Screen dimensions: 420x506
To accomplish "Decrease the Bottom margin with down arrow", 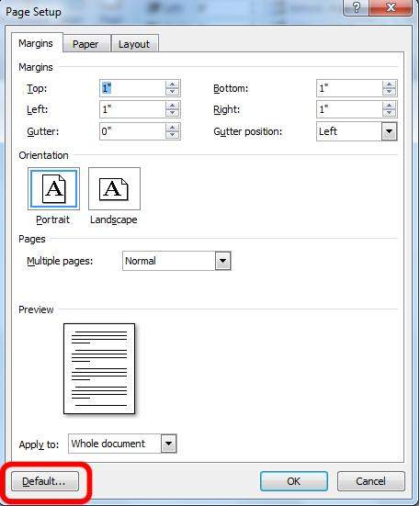I will pos(389,92).
